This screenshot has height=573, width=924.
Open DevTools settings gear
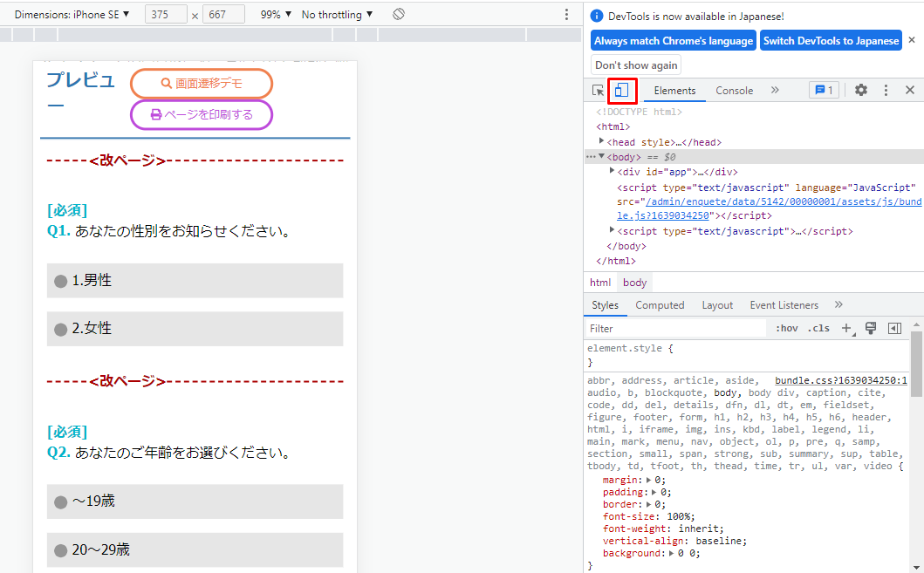click(861, 90)
